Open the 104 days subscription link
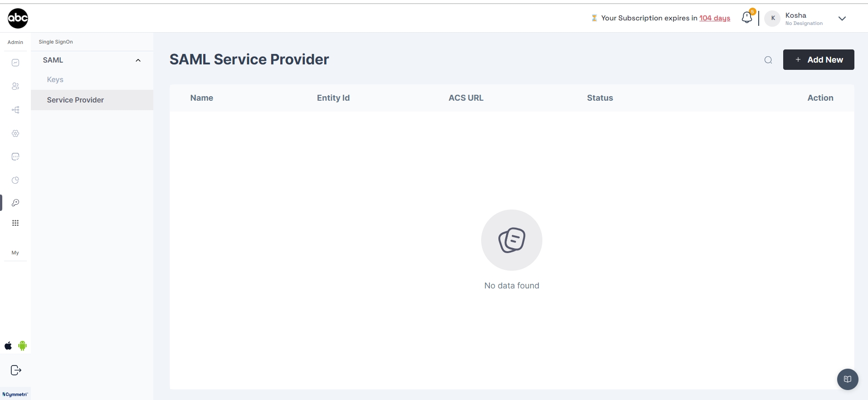Viewport: 868px width, 400px height. click(715, 18)
